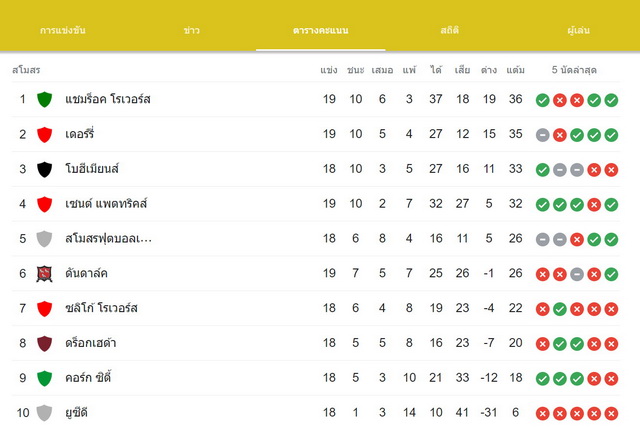The image size is (640, 432).
Task: Click the 5 นัดล่าสุด column header
Action: [574, 70]
